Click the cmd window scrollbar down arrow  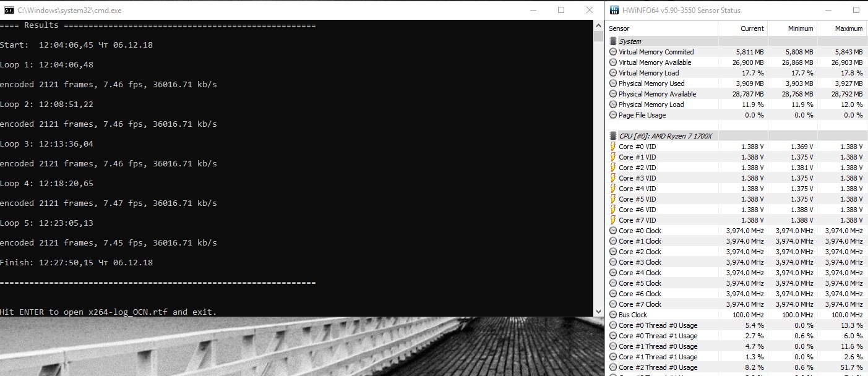click(598, 312)
